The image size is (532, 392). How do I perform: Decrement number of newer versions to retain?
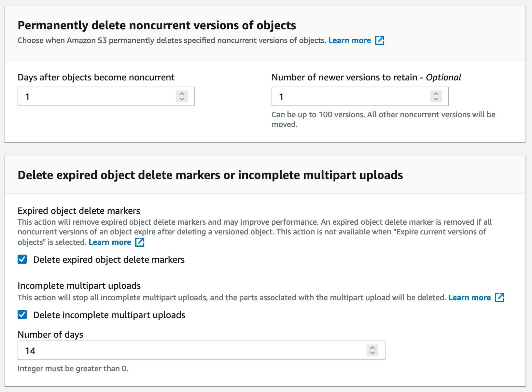tap(436, 99)
